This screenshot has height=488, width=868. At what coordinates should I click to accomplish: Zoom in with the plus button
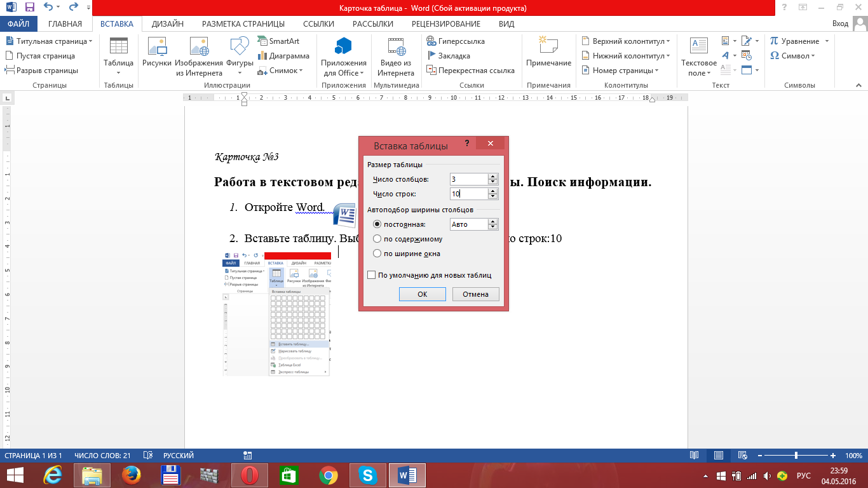tap(832, 456)
